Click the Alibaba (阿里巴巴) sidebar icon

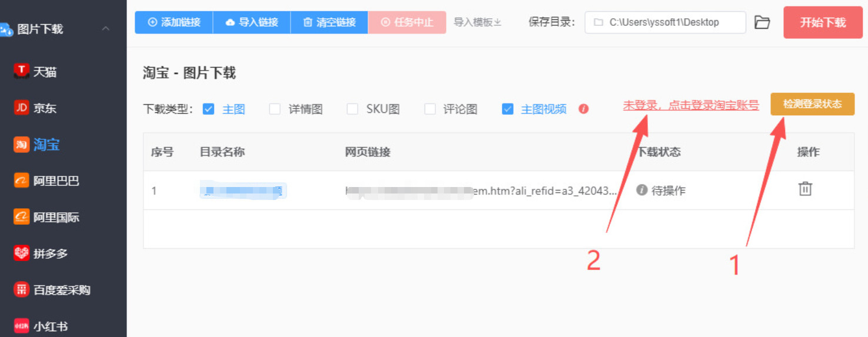[21, 181]
